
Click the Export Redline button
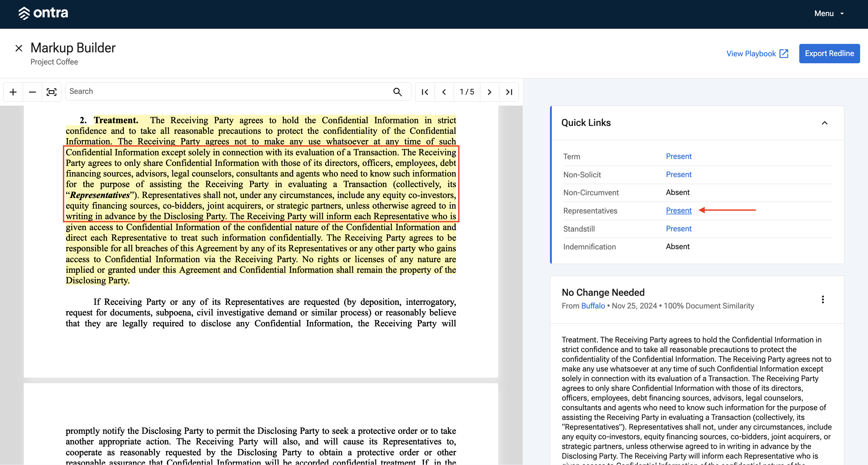coord(829,53)
